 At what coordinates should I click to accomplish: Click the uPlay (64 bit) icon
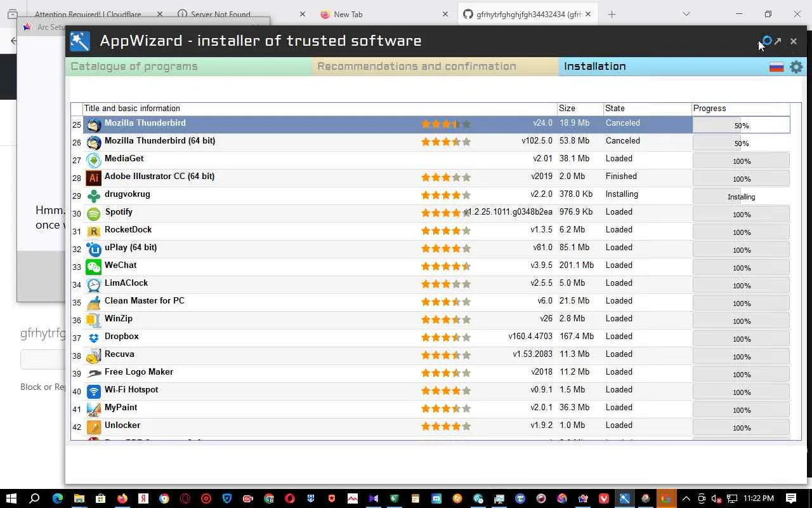94,249
